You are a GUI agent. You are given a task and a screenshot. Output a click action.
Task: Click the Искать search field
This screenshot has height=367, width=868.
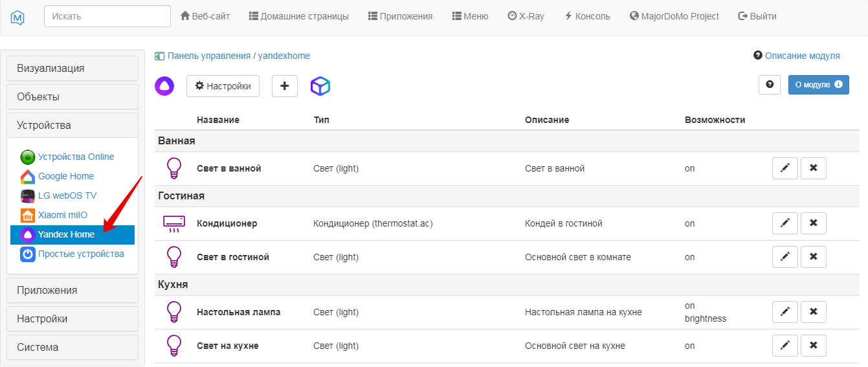[x=107, y=16]
